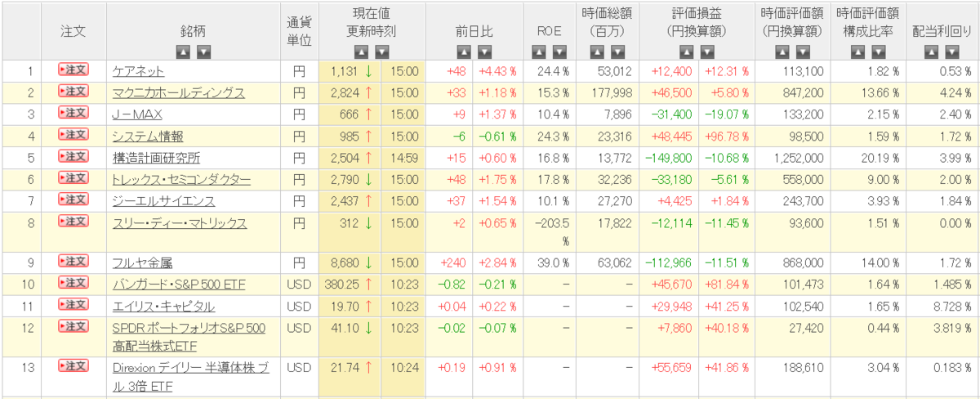Click 注文 button for Direxion 半導体株 ETF

point(73,366)
